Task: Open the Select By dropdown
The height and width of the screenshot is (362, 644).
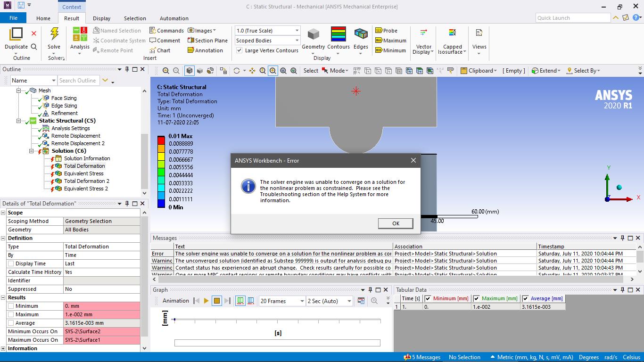Action: pyautogui.click(x=583, y=71)
